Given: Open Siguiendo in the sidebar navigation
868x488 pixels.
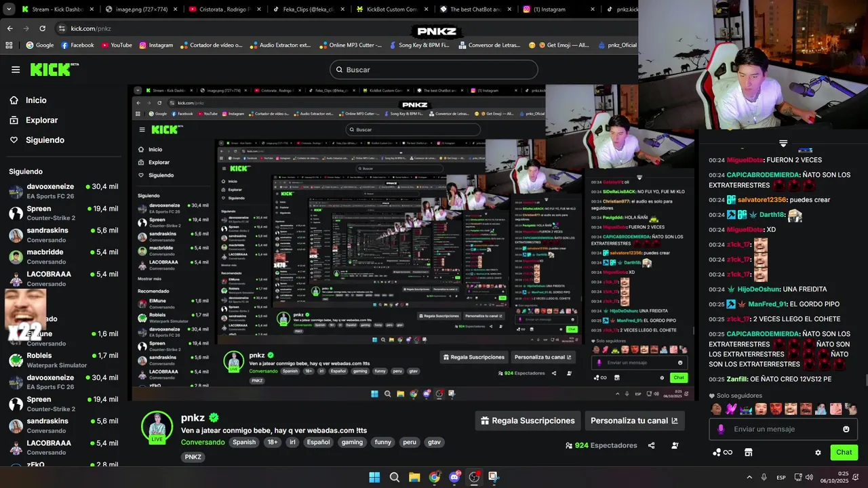Looking at the screenshot, I should (x=45, y=140).
